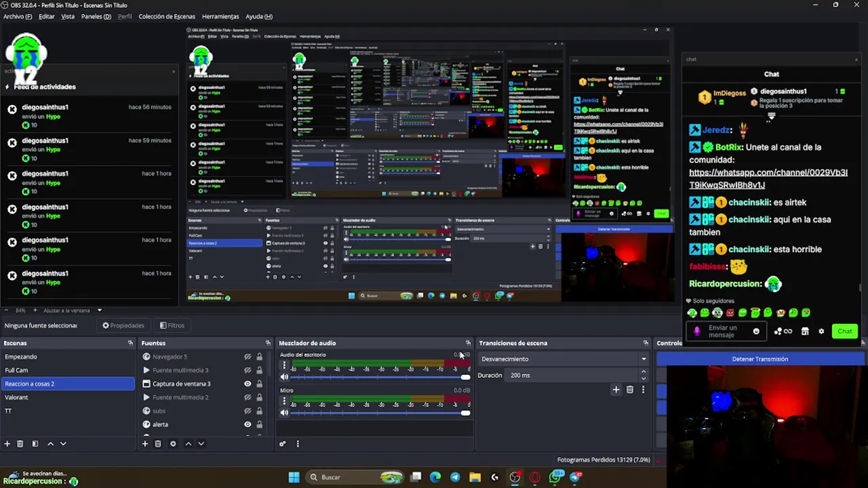
Task: Click Detener Transmisión button
Action: click(x=759, y=359)
